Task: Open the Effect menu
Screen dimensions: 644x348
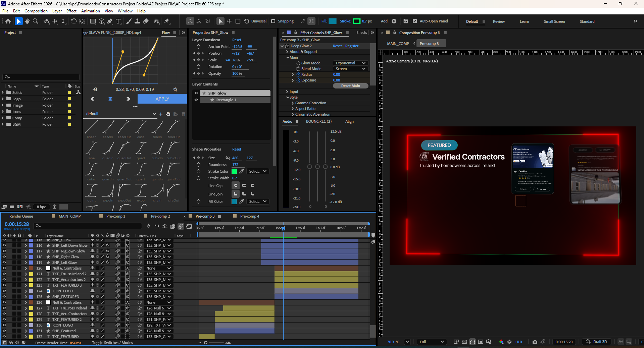Action: click(71, 11)
